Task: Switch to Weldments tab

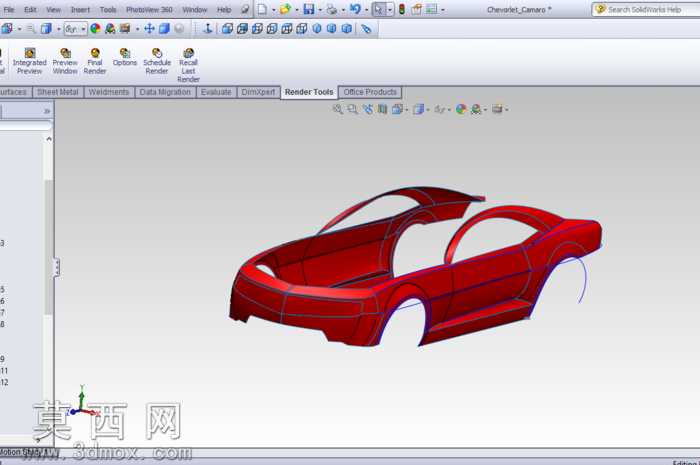Action: (108, 92)
